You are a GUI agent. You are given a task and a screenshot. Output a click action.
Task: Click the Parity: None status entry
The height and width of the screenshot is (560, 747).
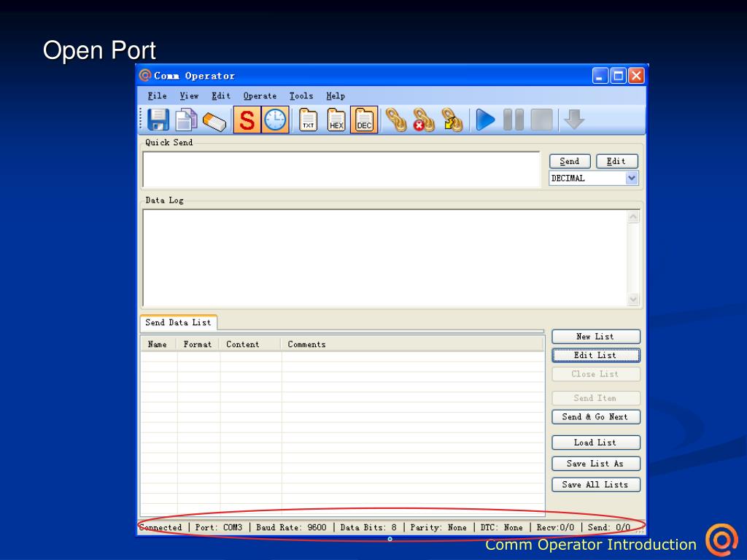pyautogui.click(x=438, y=527)
